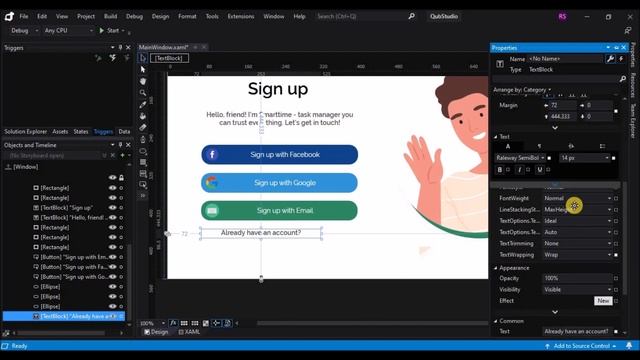Viewport: 640px width, 360px height.
Task: Open the Any CPU platform dropdown
Action: click(x=68, y=31)
